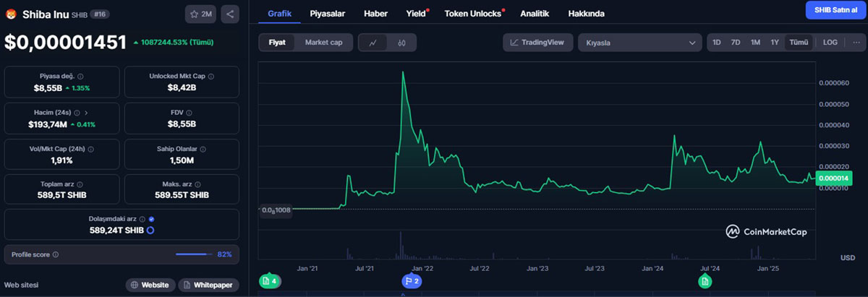The height and width of the screenshot is (297, 868).
Task: Open the info icon beside Dolaşımdaki arz
Action: point(142,219)
